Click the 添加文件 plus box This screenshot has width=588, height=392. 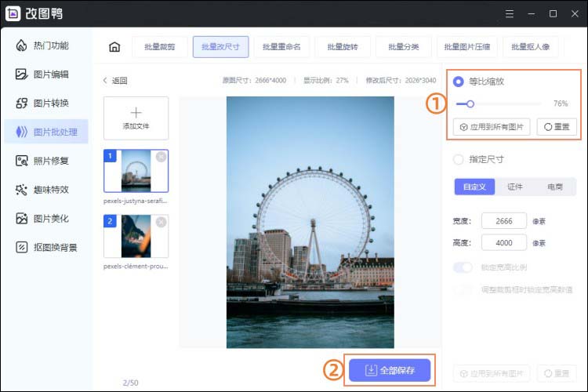point(136,118)
